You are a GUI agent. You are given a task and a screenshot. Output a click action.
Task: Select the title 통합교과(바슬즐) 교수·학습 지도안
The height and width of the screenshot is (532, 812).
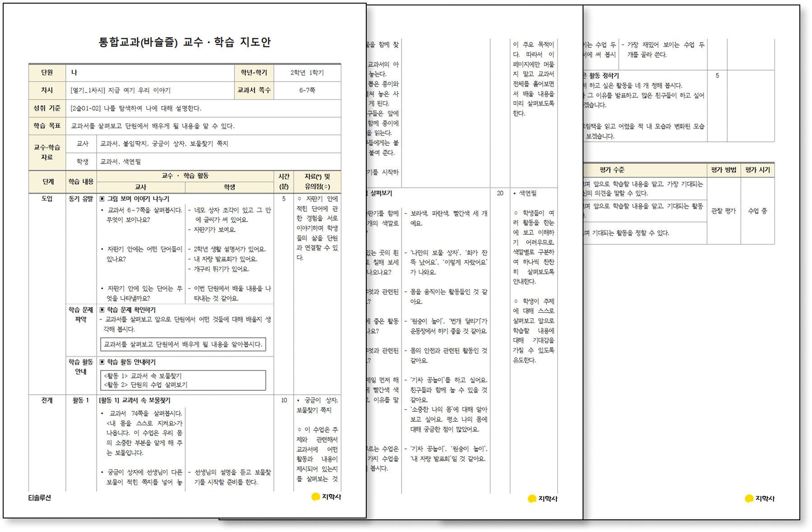(184, 42)
